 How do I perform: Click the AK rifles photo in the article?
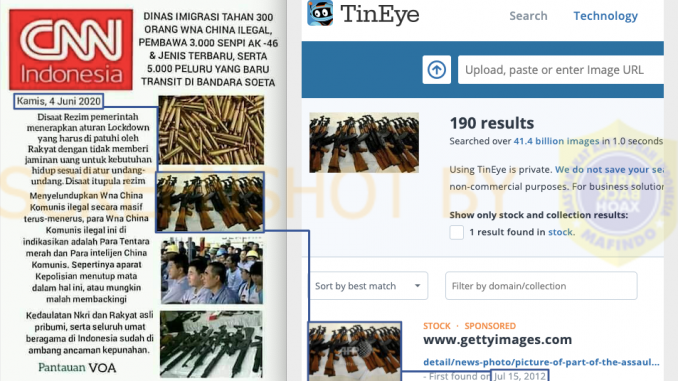pyautogui.click(x=210, y=202)
